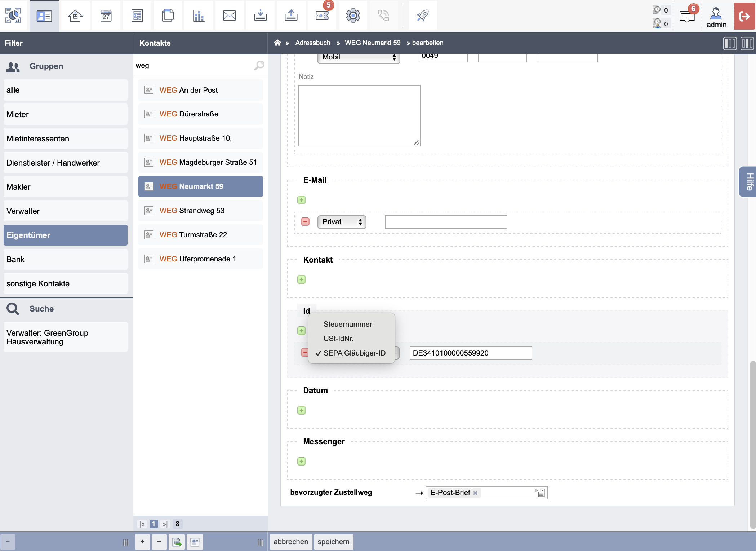Switch to two-column layout icon
The width and height of the screenshot is (756, 551).
(x=747, y=43)
